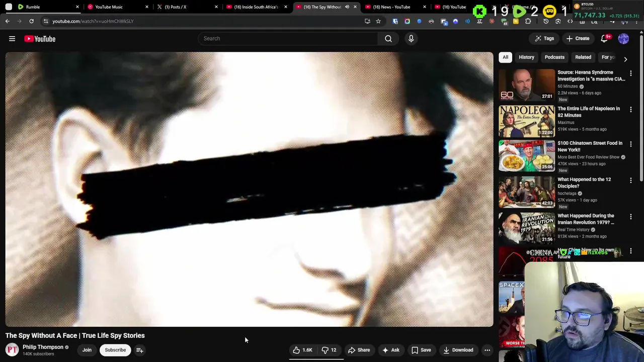The image size is (644, 362).
Task: Click the video player frame
Action: (x=249, y=190)
